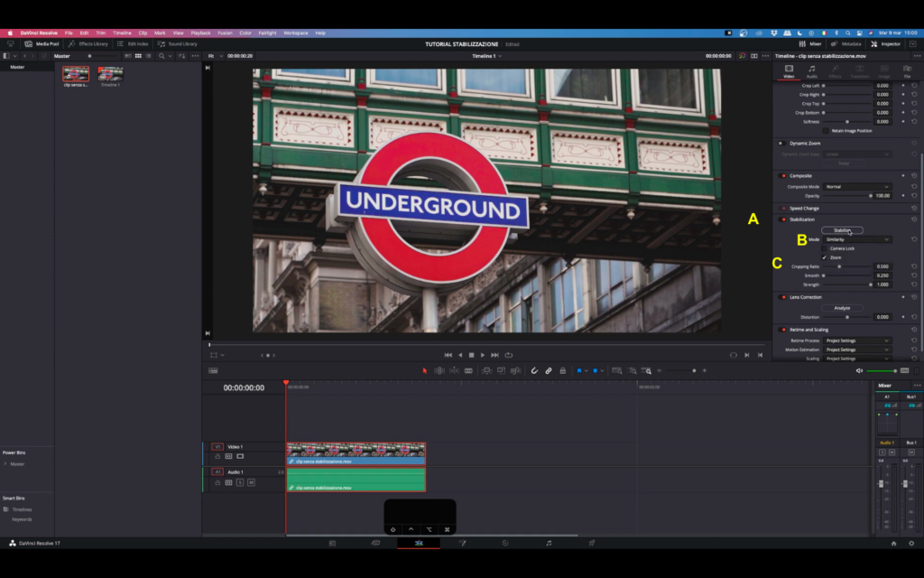The width and height of the screenshot is (924, 578).
Task: Select the Blade Edit Mode tool
Action: 468,371
